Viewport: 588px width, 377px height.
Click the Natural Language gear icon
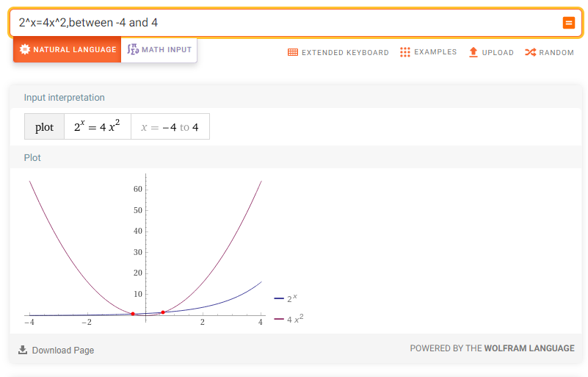coord(25,49)
